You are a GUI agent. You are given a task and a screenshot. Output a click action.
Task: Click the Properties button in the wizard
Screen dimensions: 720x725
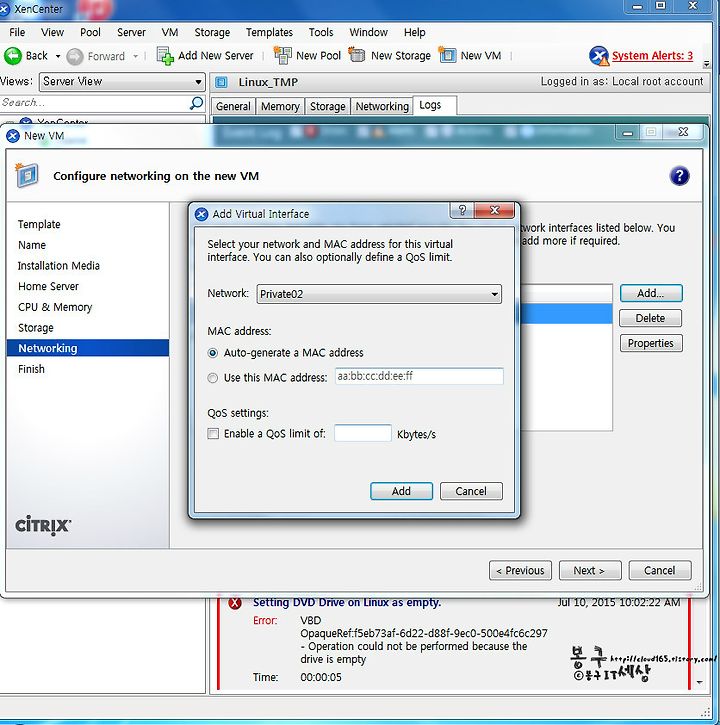(651, 343)
